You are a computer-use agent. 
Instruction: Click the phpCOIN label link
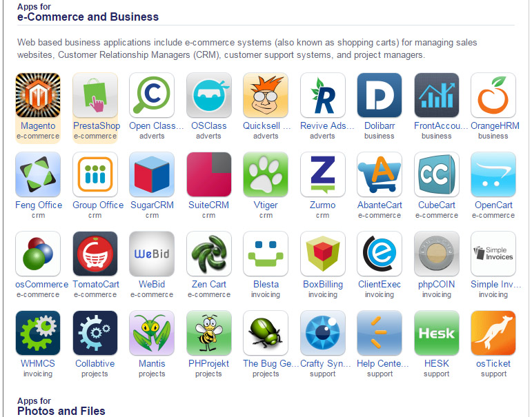436,285
